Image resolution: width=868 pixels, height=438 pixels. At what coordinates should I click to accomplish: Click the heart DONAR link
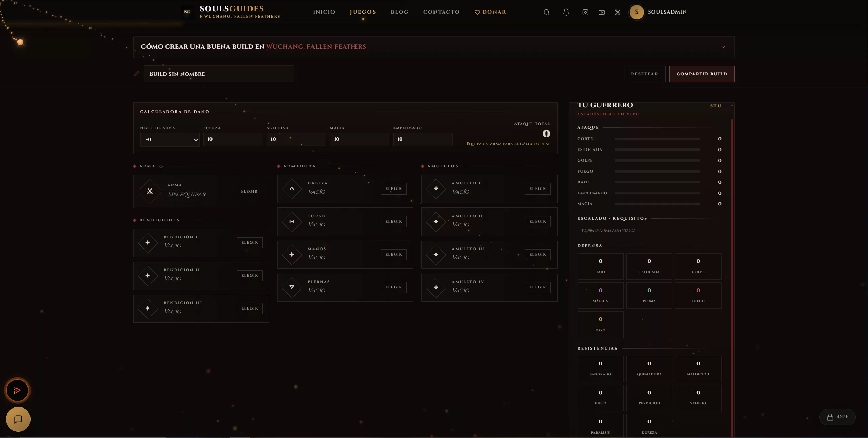(x=490, y=12)
